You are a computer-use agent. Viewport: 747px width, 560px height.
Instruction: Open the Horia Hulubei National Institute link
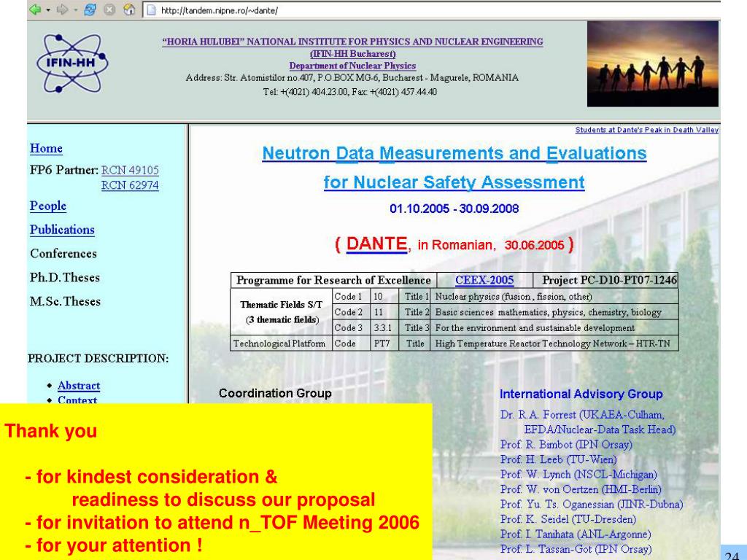pos(352,42)
